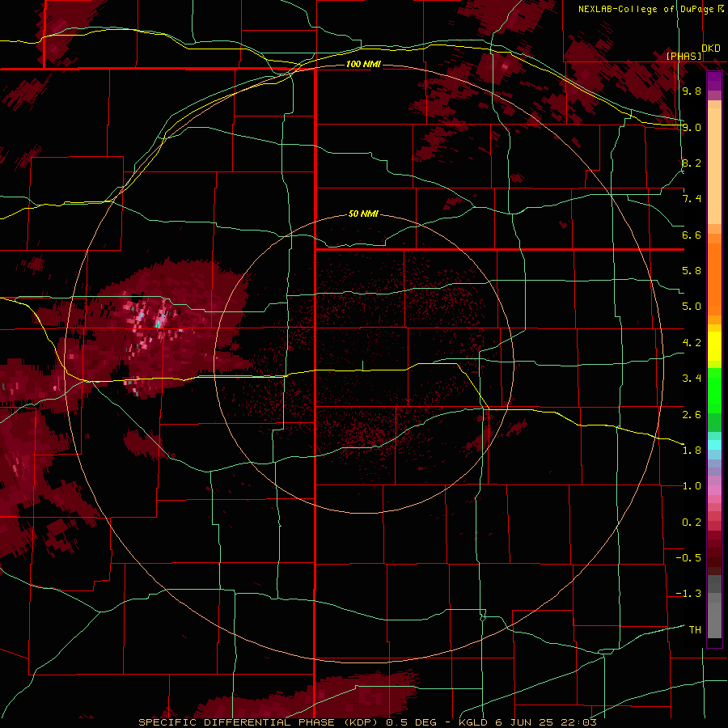Click the 50 NMI range ring label
The height and width of the screenshot is (728, 728).
(x=363, y=214)
